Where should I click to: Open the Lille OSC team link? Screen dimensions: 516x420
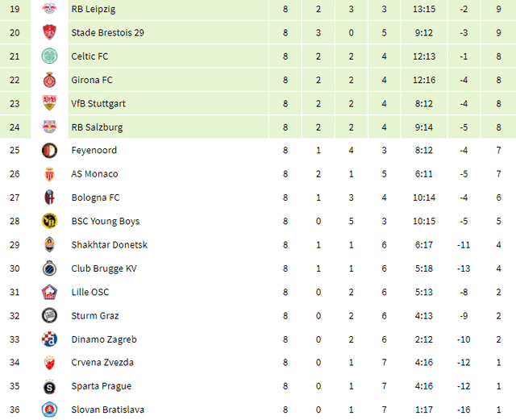pos(89,292)
